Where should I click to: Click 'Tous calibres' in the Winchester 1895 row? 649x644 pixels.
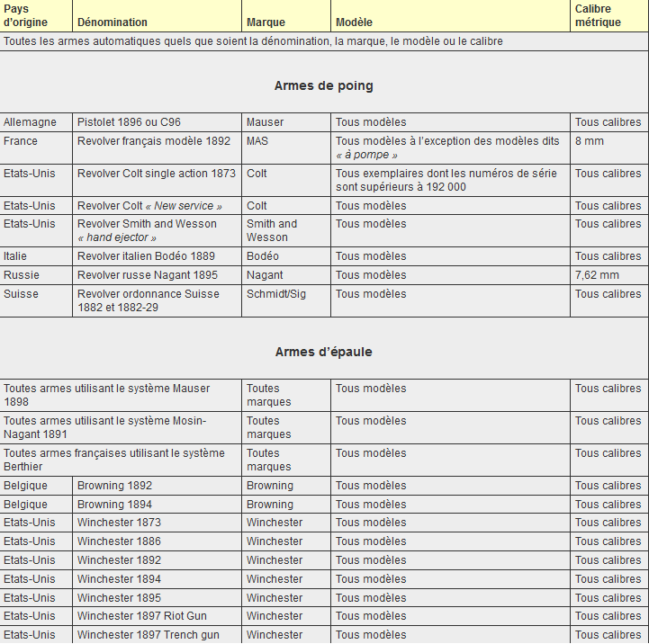tap(608, 598)
